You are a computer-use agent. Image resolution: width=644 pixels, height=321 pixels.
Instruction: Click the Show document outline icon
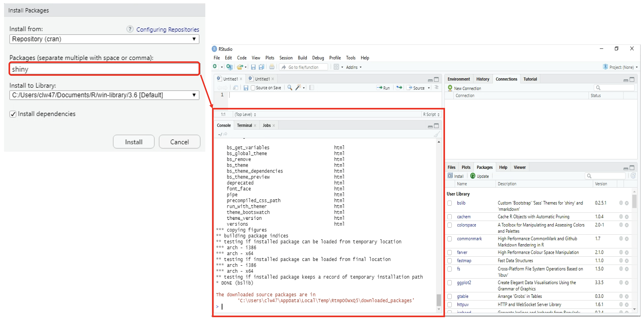[436, 87]
